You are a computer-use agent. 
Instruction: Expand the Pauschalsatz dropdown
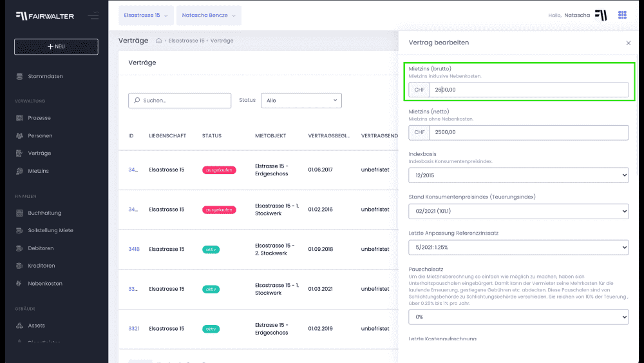click(518, 317)
